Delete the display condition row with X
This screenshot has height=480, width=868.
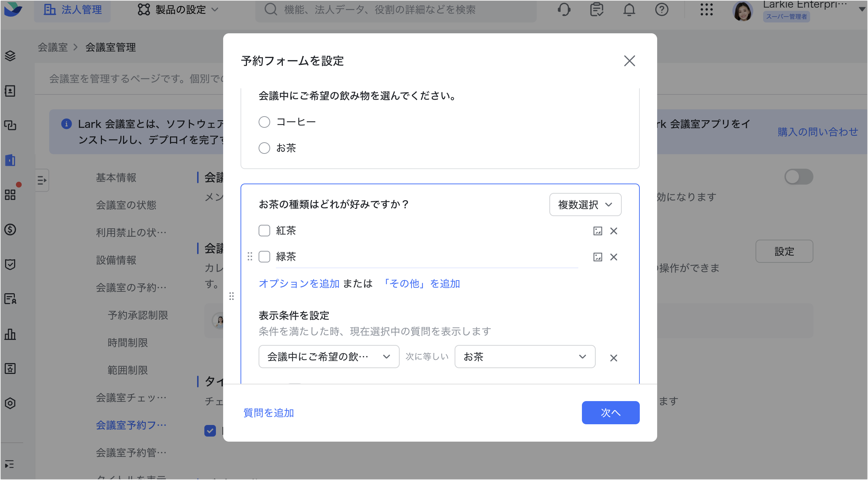pos(614,358)
